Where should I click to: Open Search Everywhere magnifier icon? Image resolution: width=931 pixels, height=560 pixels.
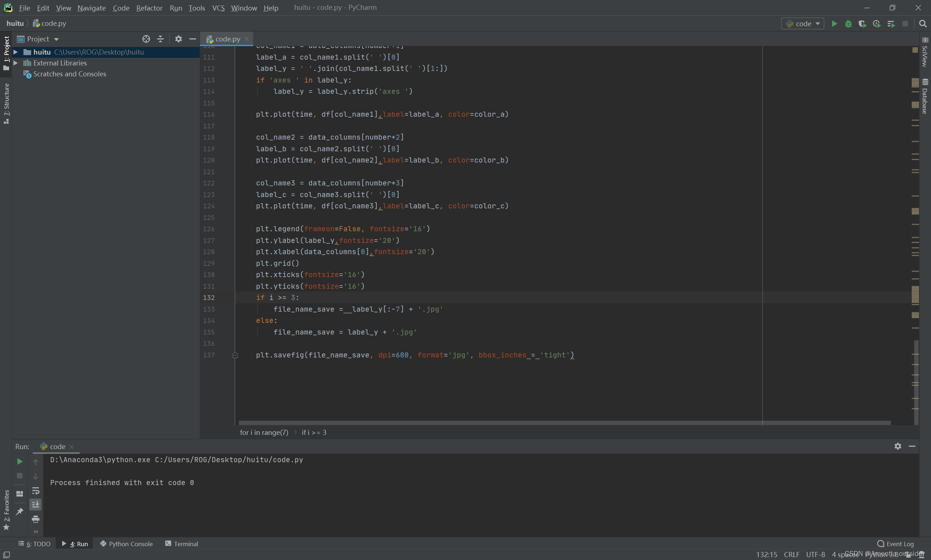[922, 24]
